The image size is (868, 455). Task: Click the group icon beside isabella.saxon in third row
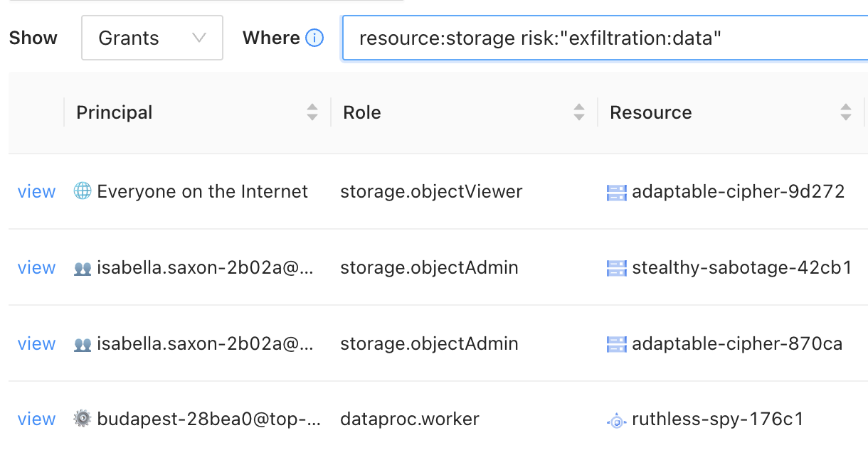coord(83,343)
